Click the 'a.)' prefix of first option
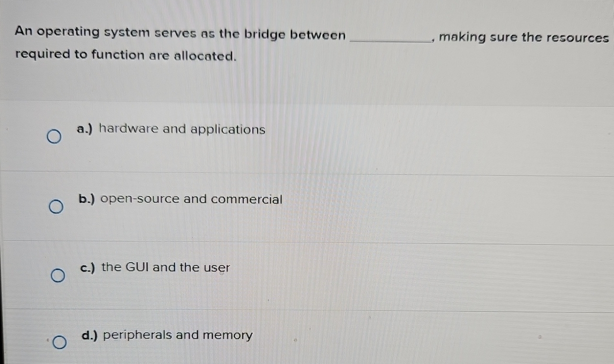Screen dimensions: 614x364 click(x=84, y=129)
